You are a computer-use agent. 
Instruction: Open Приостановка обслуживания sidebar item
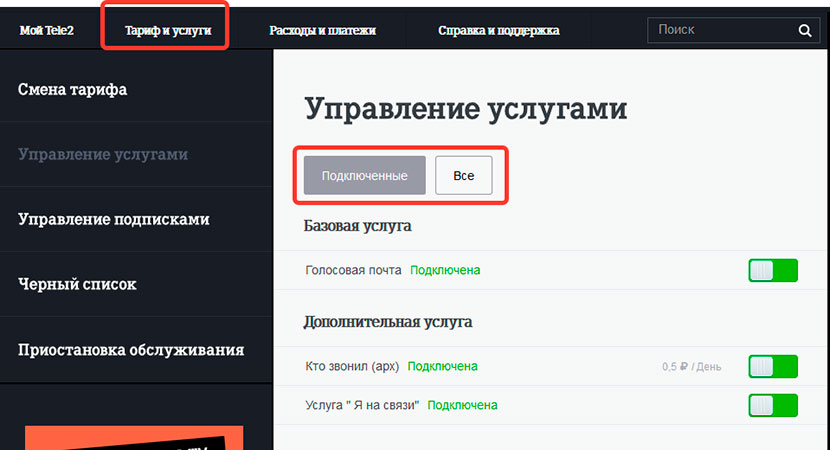click(131, 350)
